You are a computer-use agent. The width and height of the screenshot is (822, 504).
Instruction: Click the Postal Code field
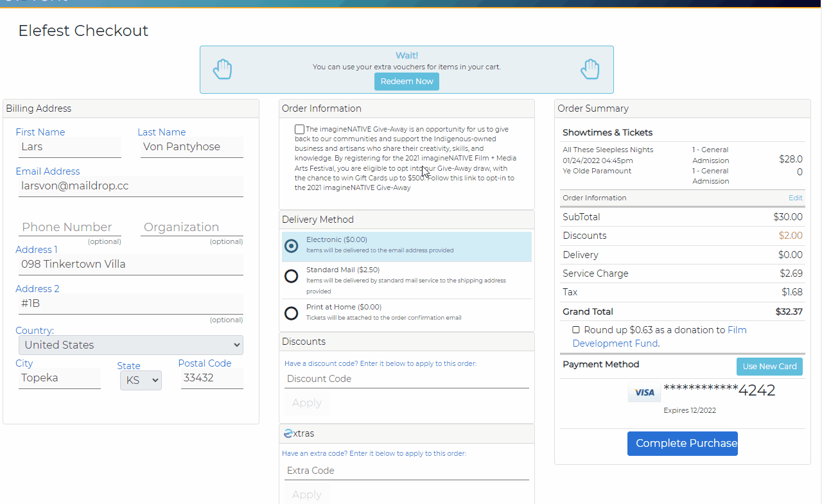(212, 378)
